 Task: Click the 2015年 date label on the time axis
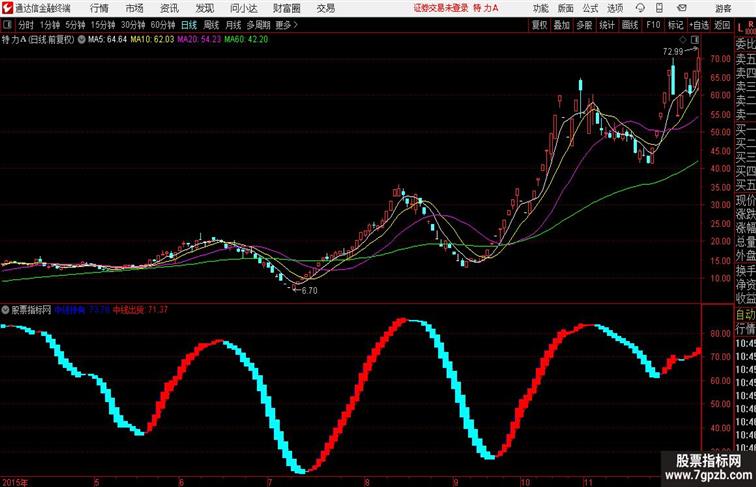tap(15, 482)
